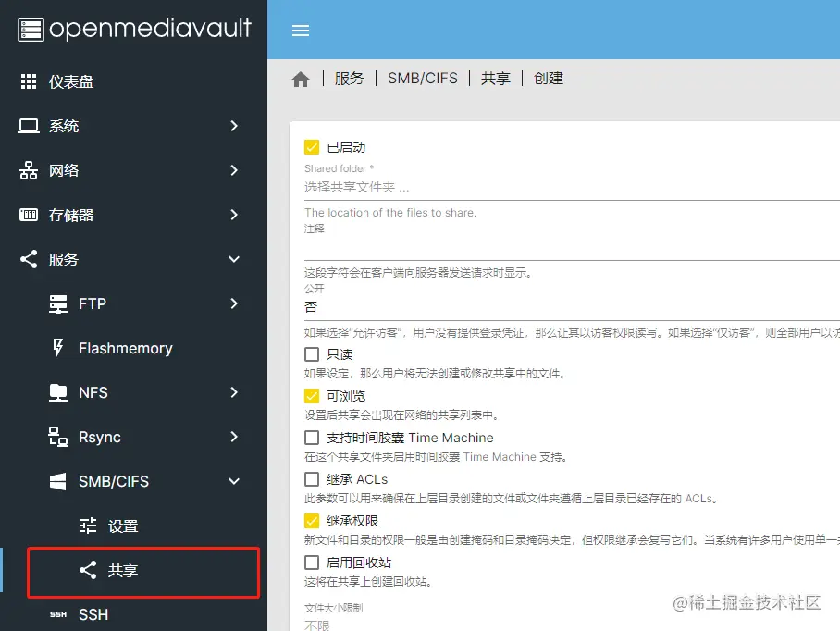This screenshot has height=631, width=840.
Task: Click the 创建 breadcrumb item
Action: tap(548, 79)
